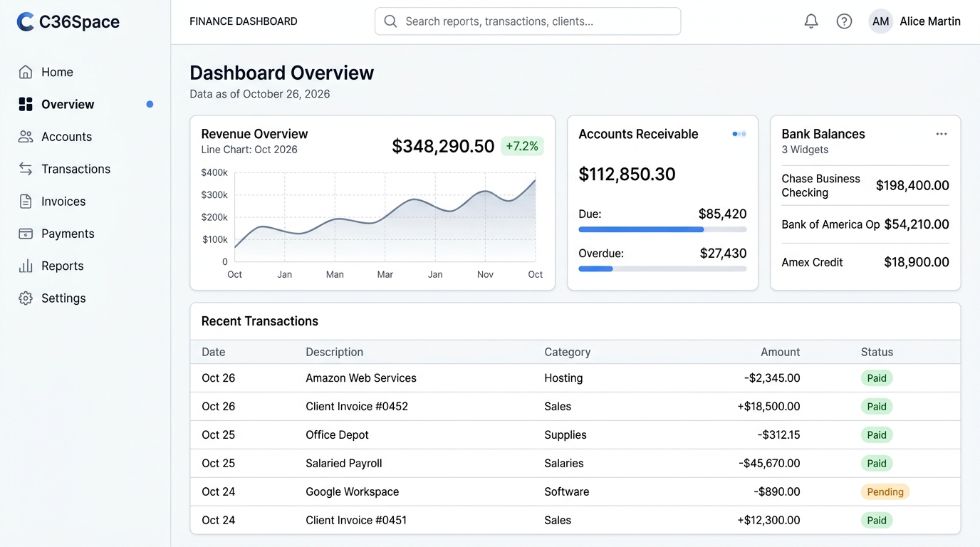Click Bank of America Op row
This screenshot has width=980, height=547.
click(865, 224)
